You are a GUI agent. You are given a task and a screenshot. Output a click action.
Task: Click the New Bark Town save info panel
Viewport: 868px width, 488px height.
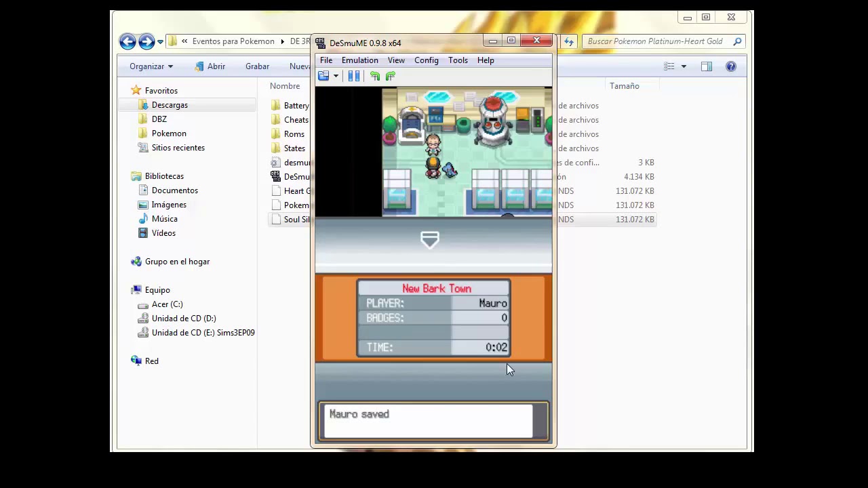433,319
